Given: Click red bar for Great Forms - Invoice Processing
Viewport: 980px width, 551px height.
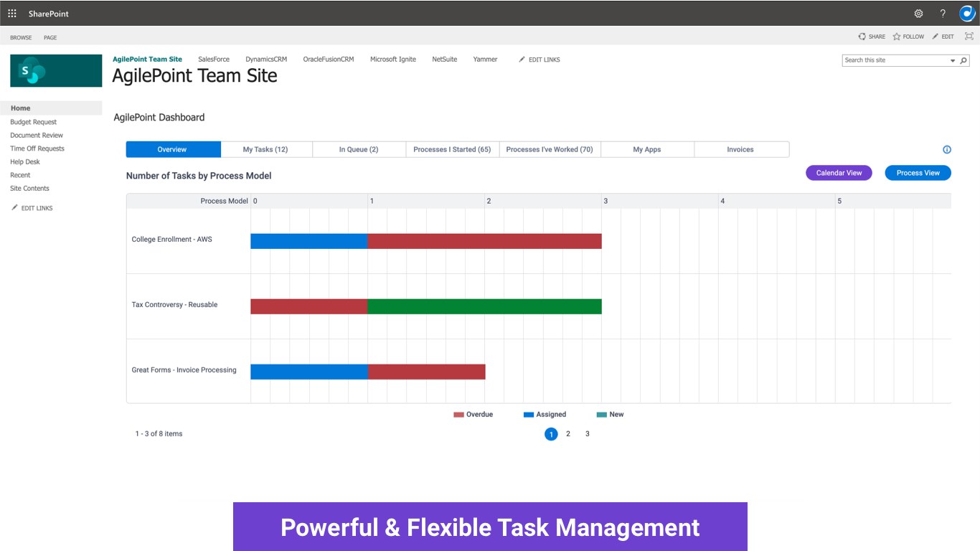Looking at the screenshot, I should [427, 372].
